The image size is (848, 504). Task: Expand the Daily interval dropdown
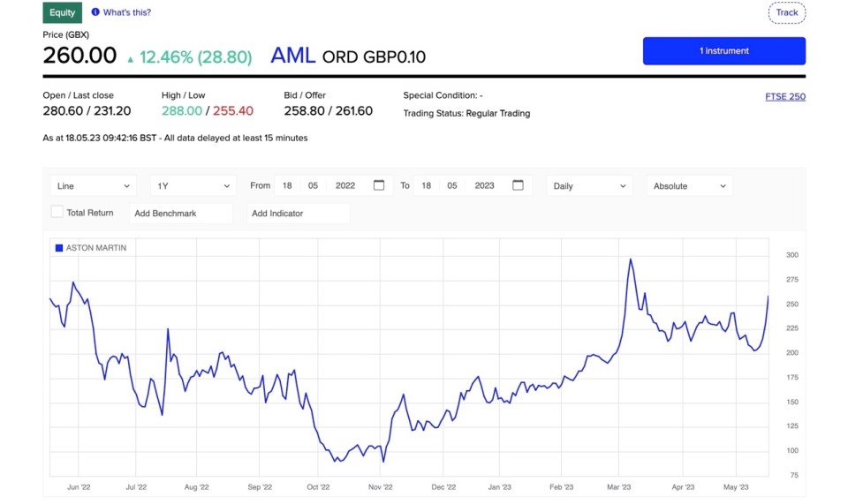tap(589, 186)
